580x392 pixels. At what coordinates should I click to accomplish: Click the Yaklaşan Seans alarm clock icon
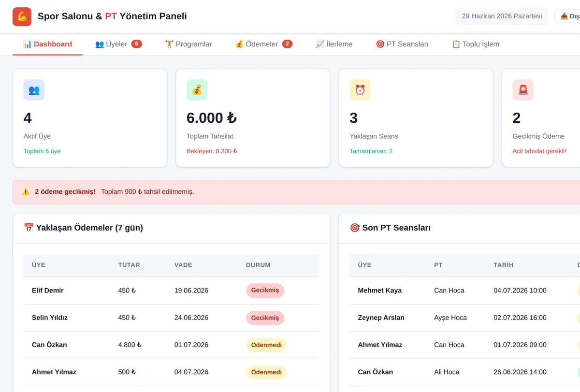click(360, 90)
